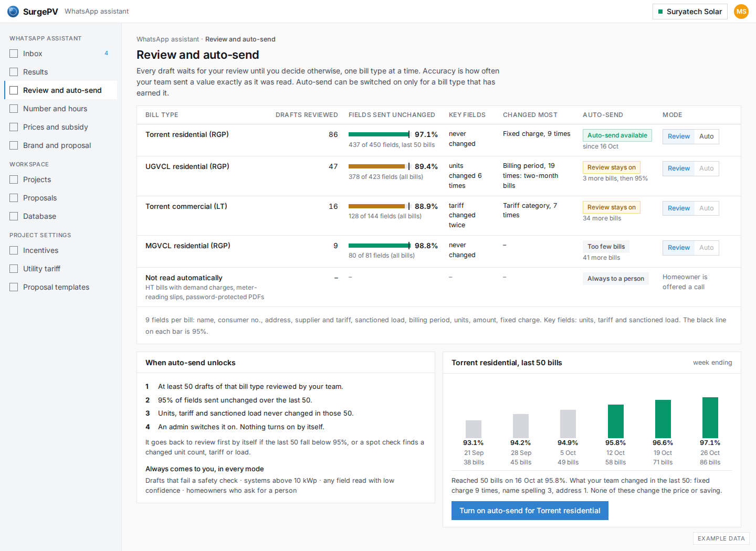Turn on auto-send for Torrent residential
The image size is (756, 551).
coord(530,511)
